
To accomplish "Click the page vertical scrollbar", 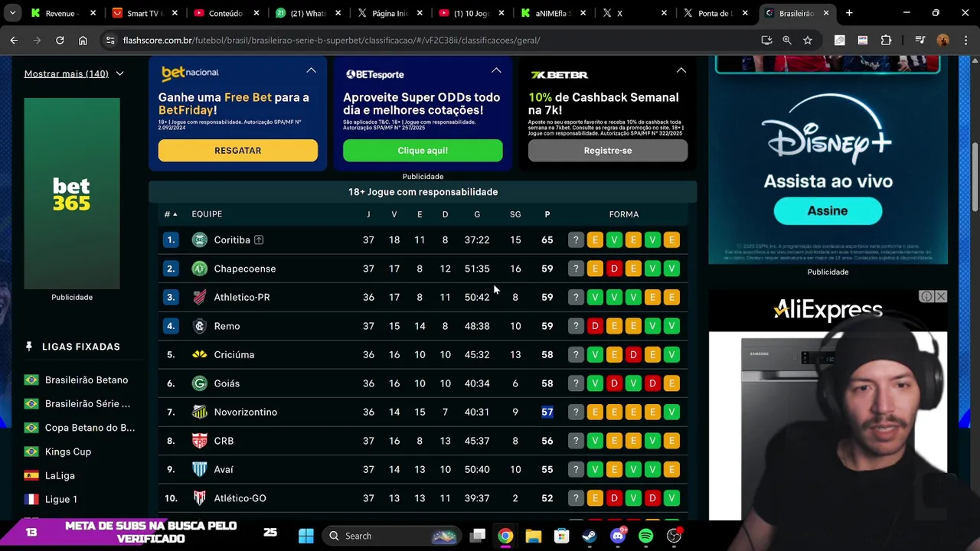I will (975, 178).
